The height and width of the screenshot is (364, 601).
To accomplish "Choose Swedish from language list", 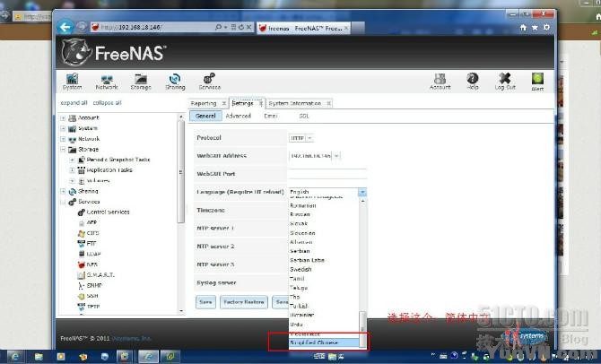I will point(324,269).
